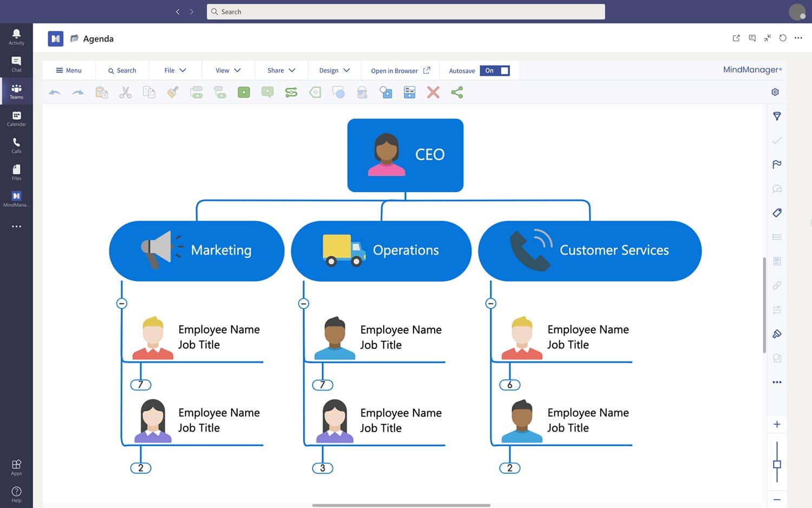
Task: Click the format painter brush icon
Action: pos(173,93)
